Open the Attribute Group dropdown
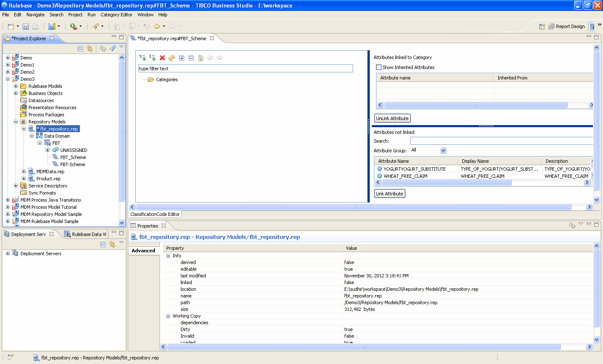Viewport: 603px width, 364px height. (x=443, y=150)
